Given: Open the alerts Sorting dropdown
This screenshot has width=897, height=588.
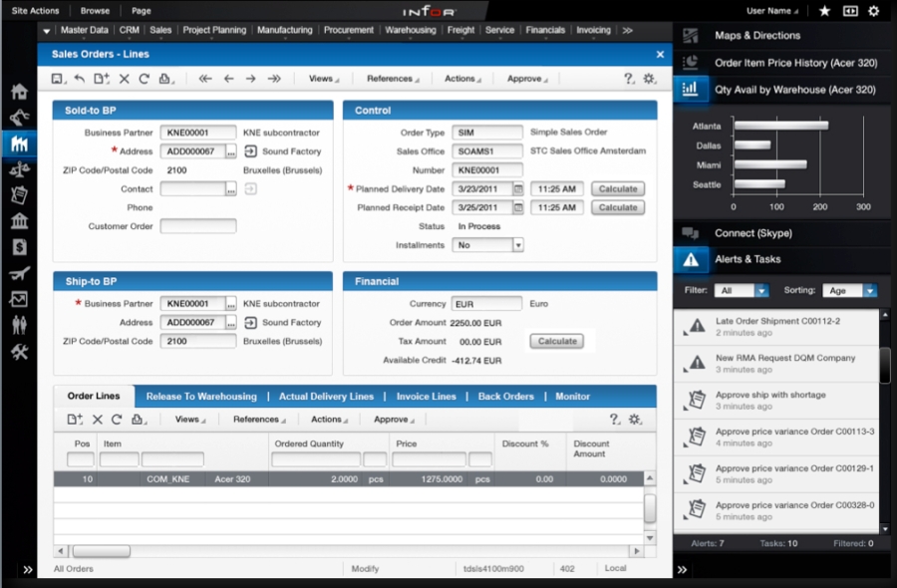Looking at the screenshot, I should [x=869, y=291].
